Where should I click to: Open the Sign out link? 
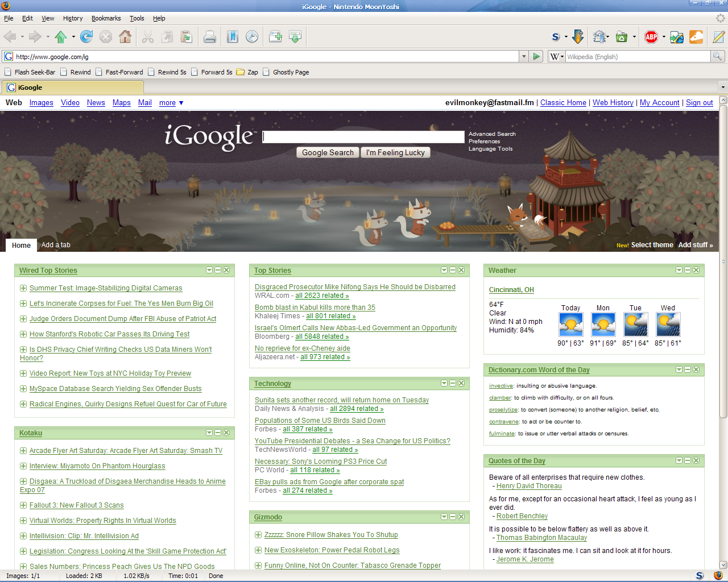pos(699,103)
